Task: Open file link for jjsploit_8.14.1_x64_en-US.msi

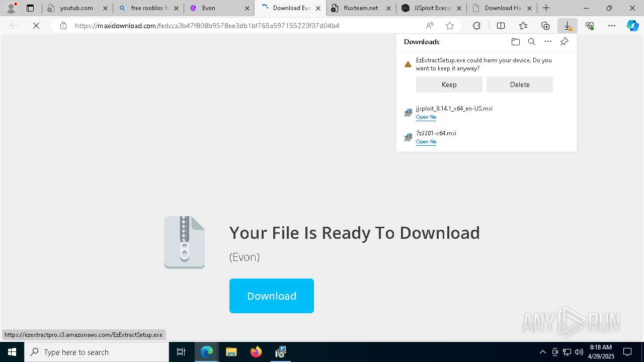Action: (x=426, y=117)
